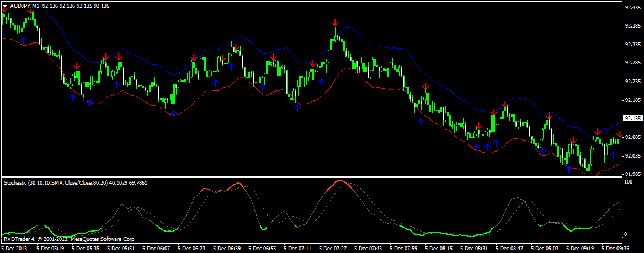This screenshot has height=253, width=644.
Task: Click the 5 Dec 08:15 time label
Action: coord(439,248)
